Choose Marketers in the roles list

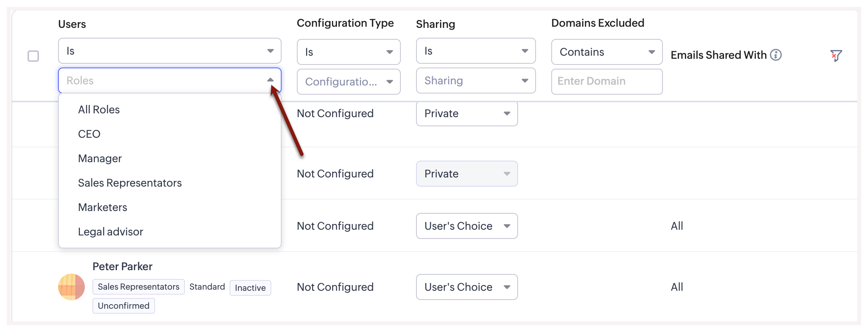pos(103,208)
